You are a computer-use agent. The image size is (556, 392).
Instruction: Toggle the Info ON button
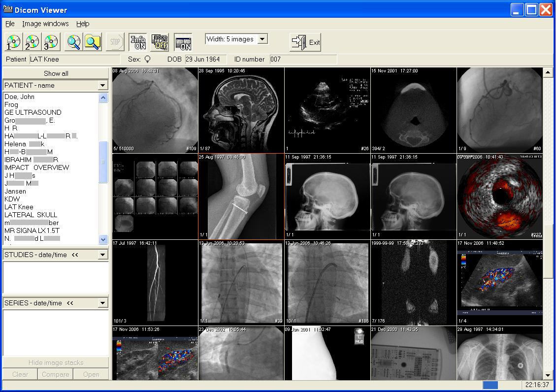coord(138,42)
